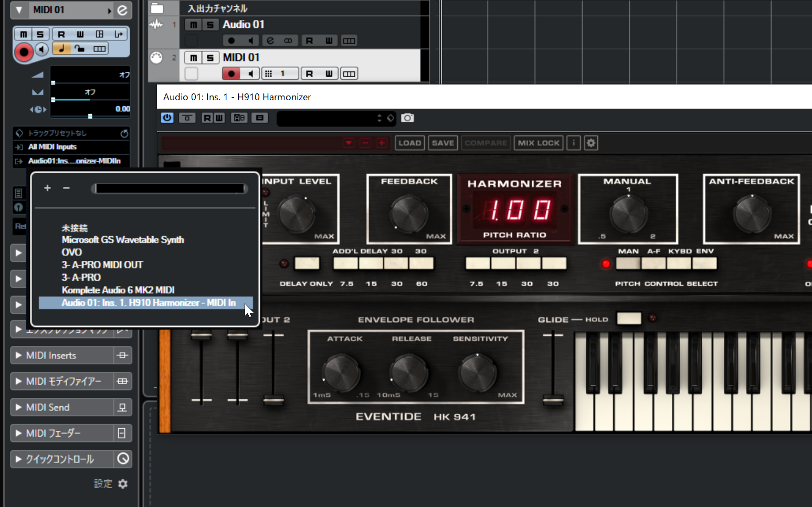The height and width of the screenshot is (507, 812).
Task: Click the SAVE button
Action: point(443,143)
